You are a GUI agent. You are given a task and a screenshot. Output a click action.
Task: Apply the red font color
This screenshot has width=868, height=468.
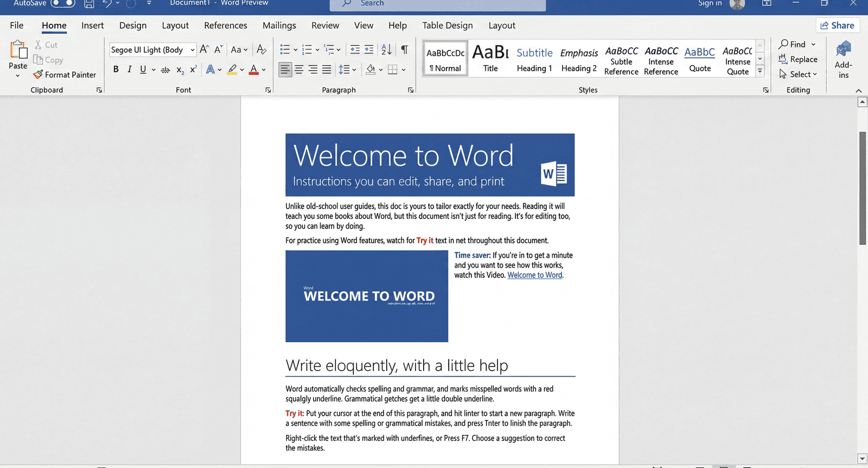pos(253,69)
